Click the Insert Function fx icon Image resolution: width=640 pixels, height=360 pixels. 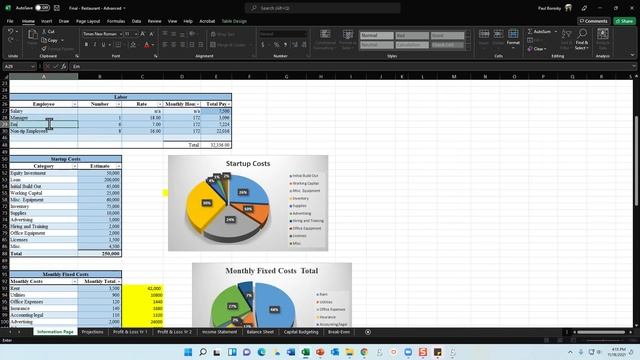(64, 67)
